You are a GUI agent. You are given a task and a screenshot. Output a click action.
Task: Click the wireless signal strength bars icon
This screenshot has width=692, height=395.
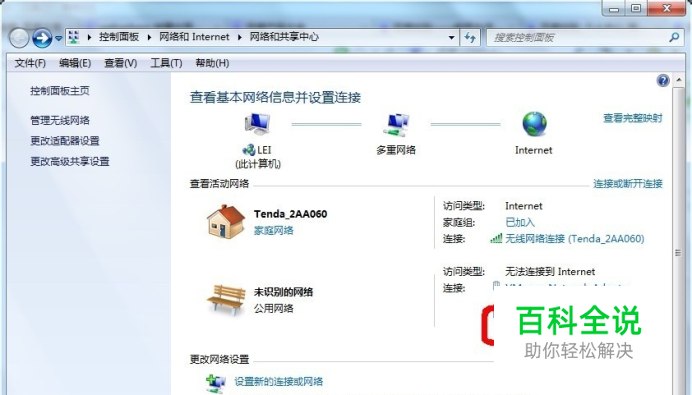[x=496, y=239]
